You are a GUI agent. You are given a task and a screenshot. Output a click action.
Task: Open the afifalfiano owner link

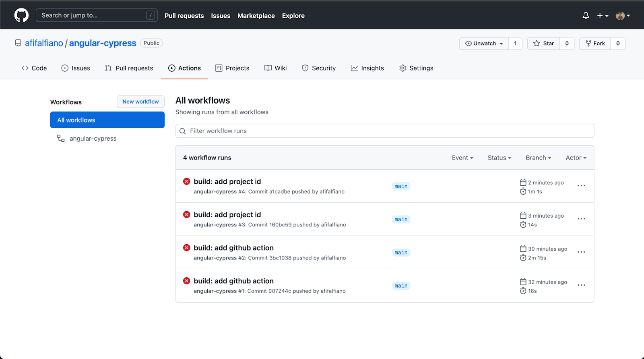[x=44, y=43]
